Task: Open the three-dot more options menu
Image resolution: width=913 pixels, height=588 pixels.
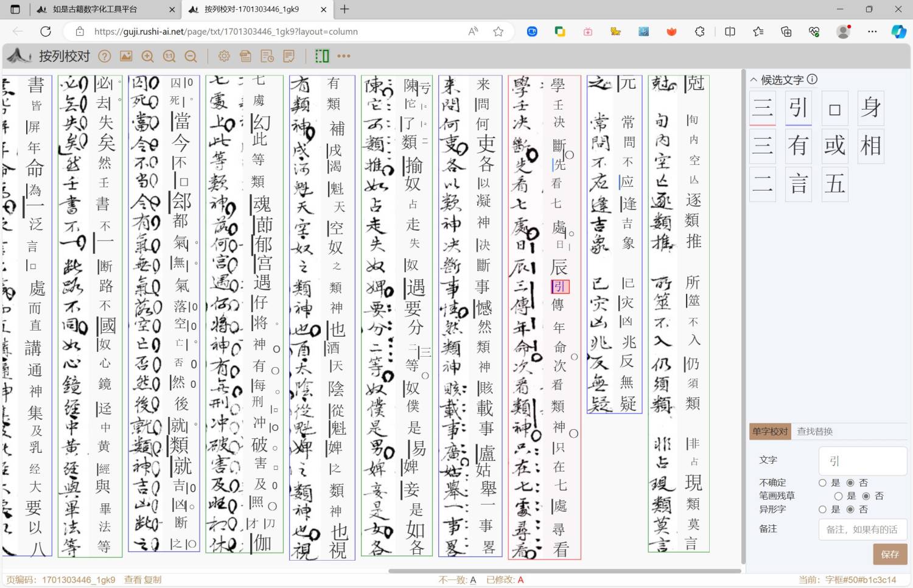Action: 344,56
